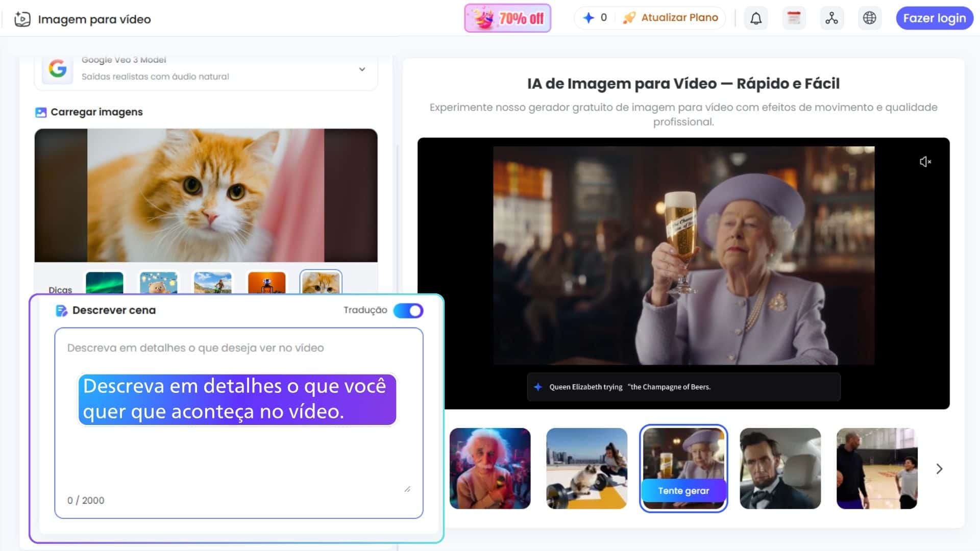Click the calendar/events icon in the header
Screen dimensions: 980x551
[794, 18]
